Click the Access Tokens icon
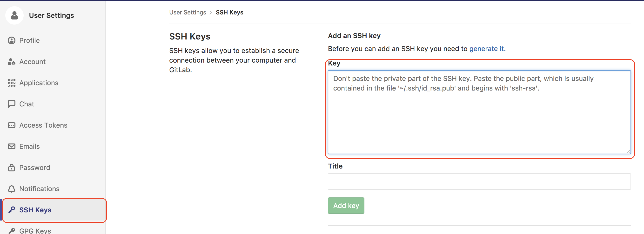The height and width of the screenshot is (234, 644). 12,125
